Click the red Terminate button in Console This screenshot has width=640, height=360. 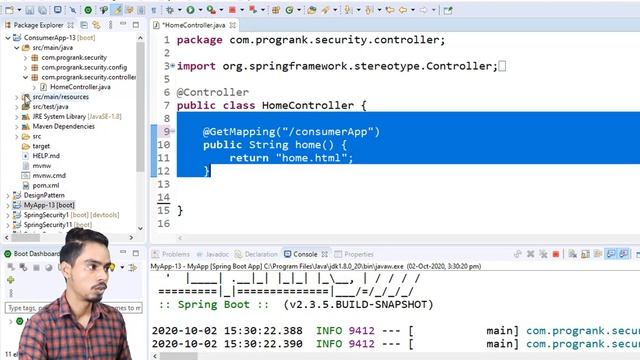[x=556, y=254]
